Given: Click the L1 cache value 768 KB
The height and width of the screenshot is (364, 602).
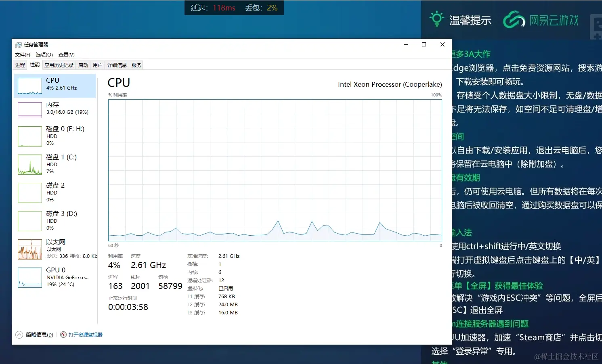Looking at the screenshot, I should 227,297.
